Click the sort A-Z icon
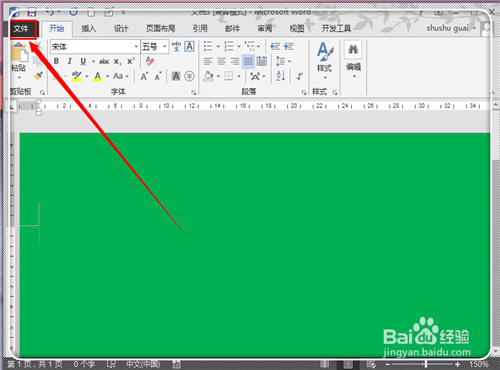500x370 pixels. (281, 76)
